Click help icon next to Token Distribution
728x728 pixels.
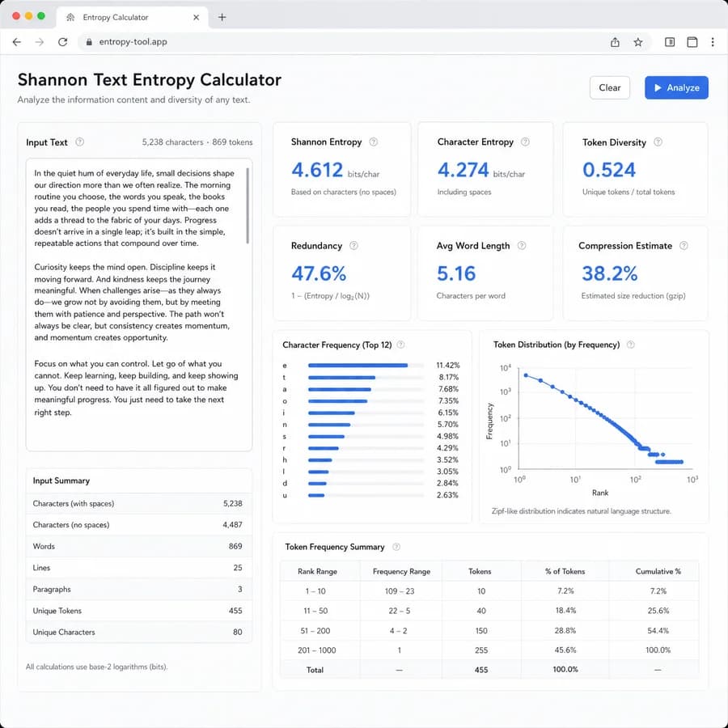[x=630, y=345]
